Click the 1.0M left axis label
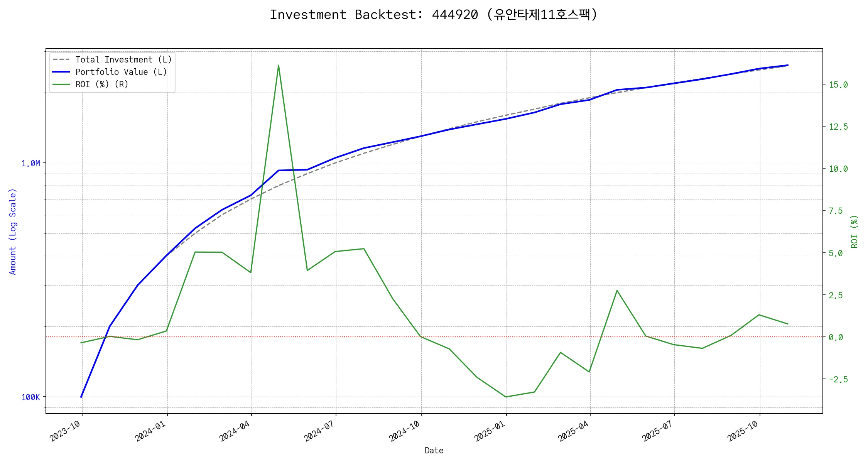The width and height of the screenshot is (868, 463). click(30, 164)
